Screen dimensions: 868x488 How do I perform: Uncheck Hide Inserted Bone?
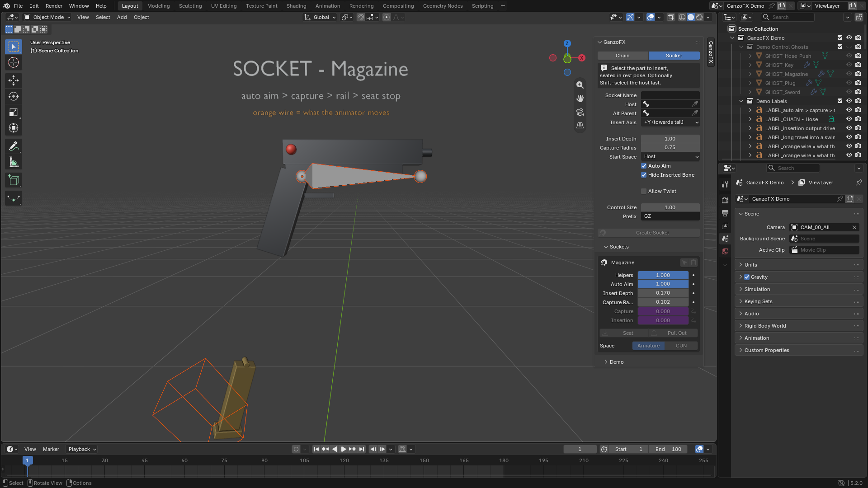644,175
